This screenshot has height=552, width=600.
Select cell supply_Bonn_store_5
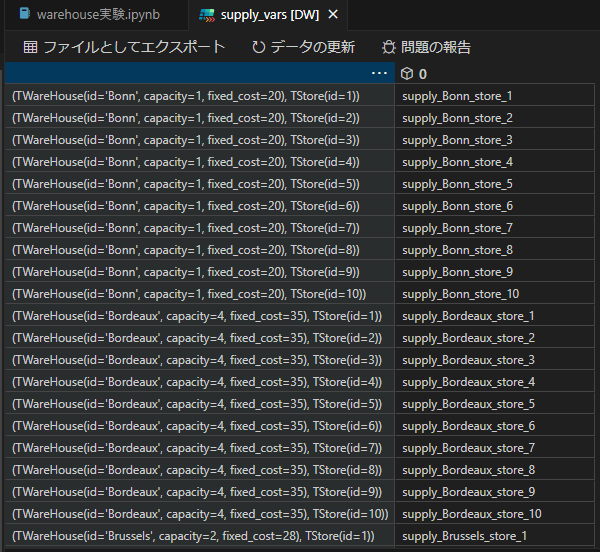pyautogui.click(x=494, y=184)
